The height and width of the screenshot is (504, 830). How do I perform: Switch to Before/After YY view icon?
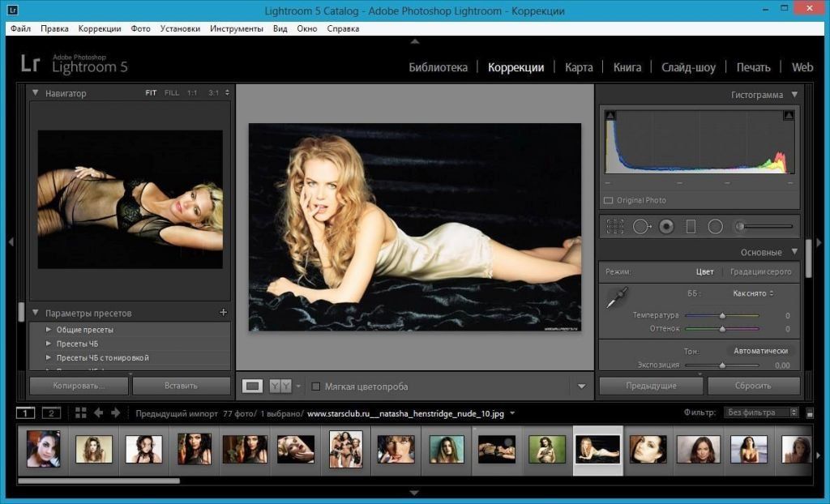coord(280,386)
